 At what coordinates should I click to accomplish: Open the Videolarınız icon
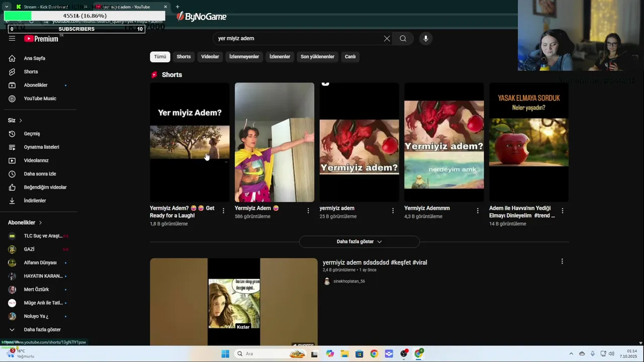coord(12,160)
